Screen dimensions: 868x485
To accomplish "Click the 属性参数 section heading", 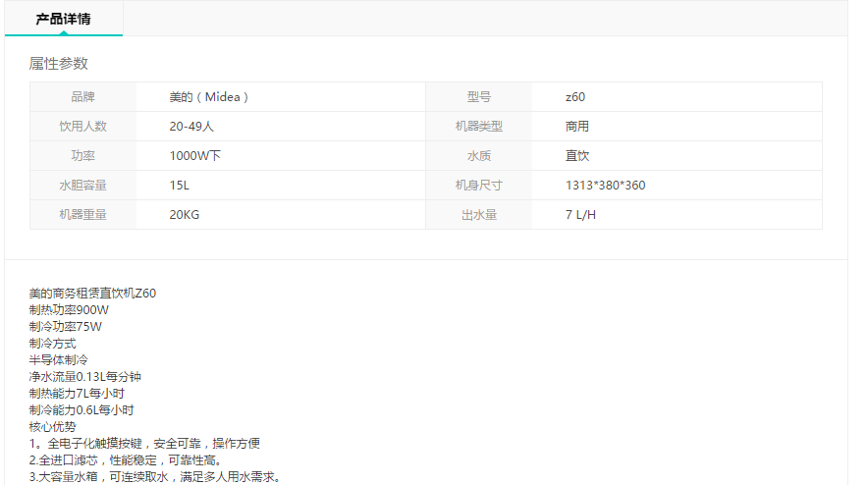I will 59,64.
